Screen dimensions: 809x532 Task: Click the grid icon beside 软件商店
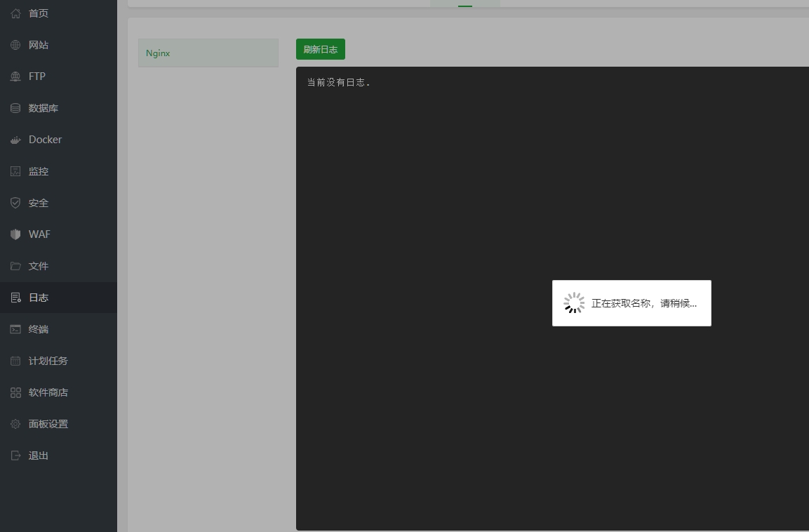point(15,392)
